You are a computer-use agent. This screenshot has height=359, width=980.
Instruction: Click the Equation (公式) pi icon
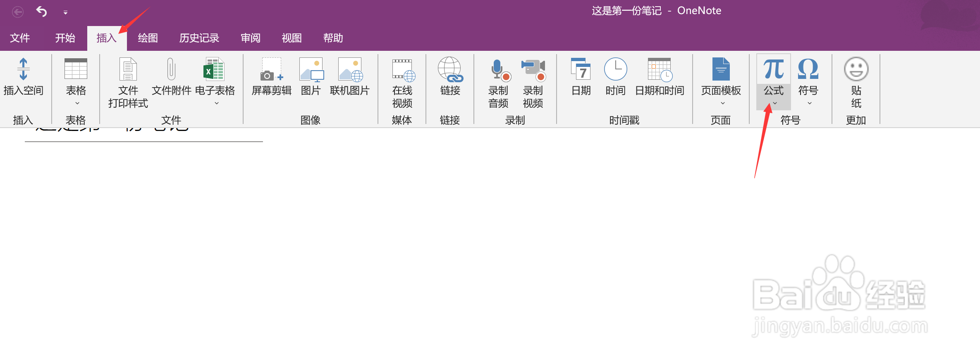pos(774,69)
